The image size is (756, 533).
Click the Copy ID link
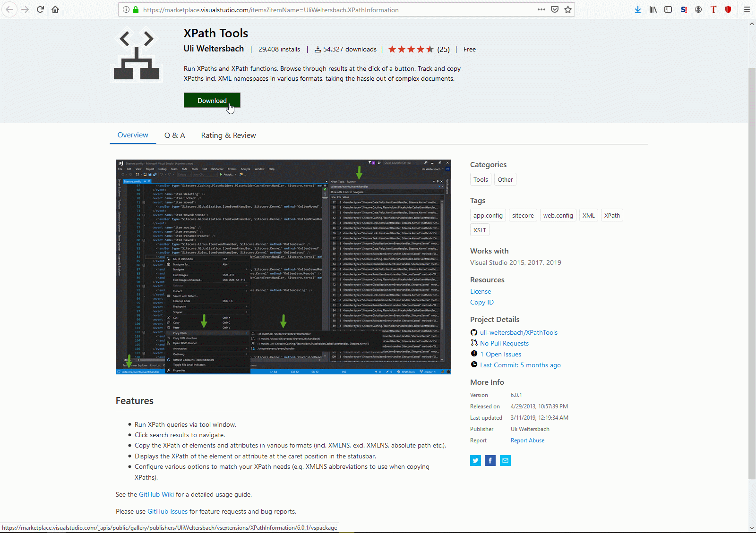click(482, 302)
